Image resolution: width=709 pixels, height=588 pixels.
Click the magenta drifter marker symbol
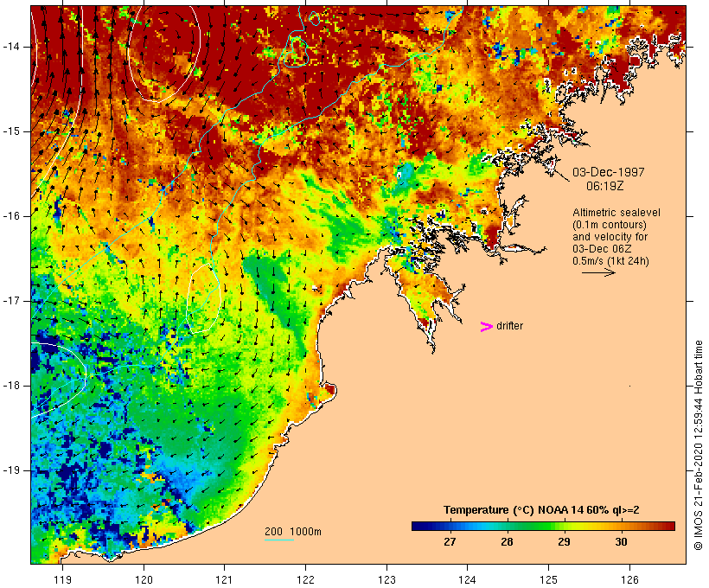coord(486,327)
